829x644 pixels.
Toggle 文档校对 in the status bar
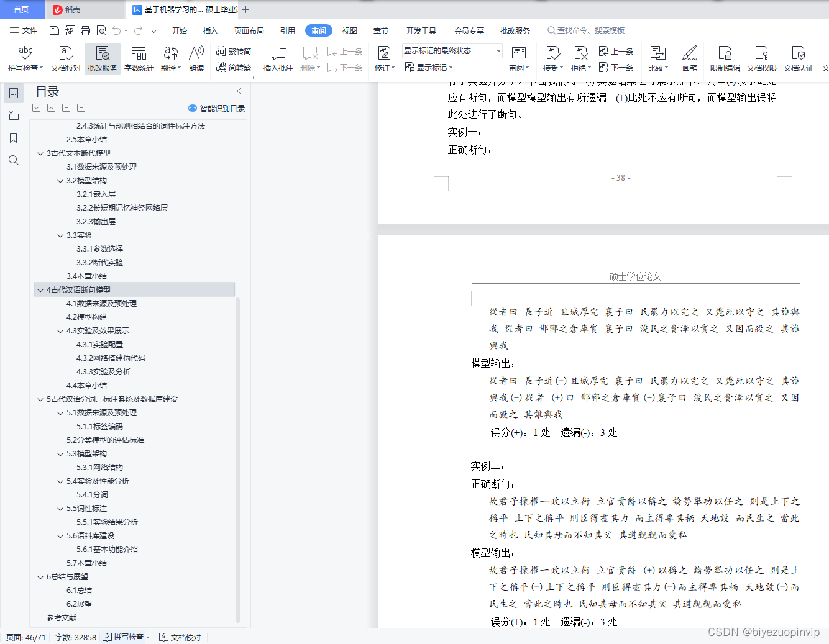pyautogui.click(x=180, y=637)
